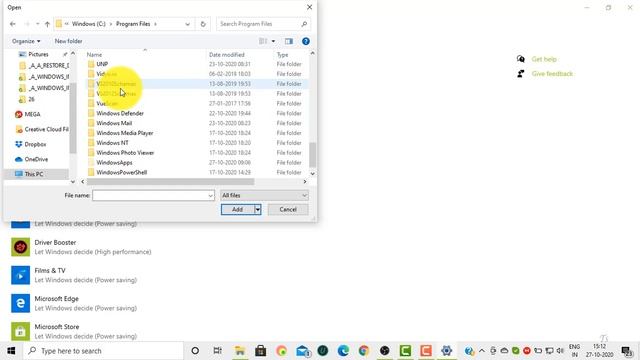640x360 pixels.
Task: Click Search Program Files box
Action: pos(263,24)
